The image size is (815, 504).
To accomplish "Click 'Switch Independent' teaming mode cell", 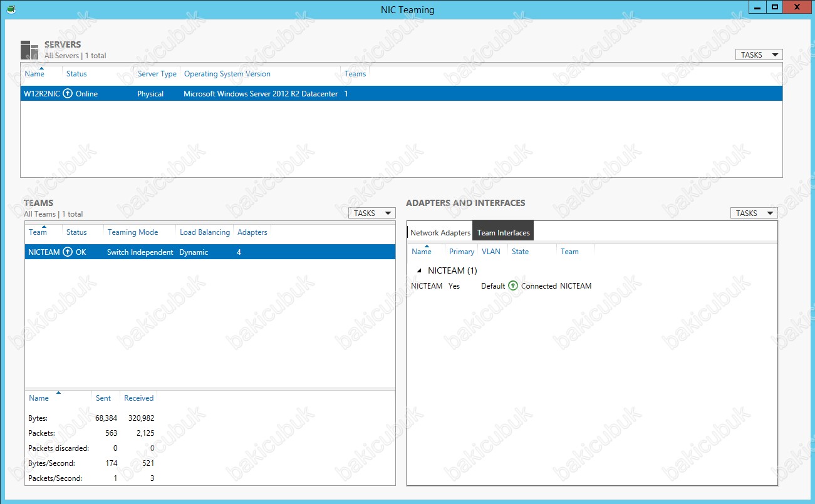I will [x=140, y=252].
